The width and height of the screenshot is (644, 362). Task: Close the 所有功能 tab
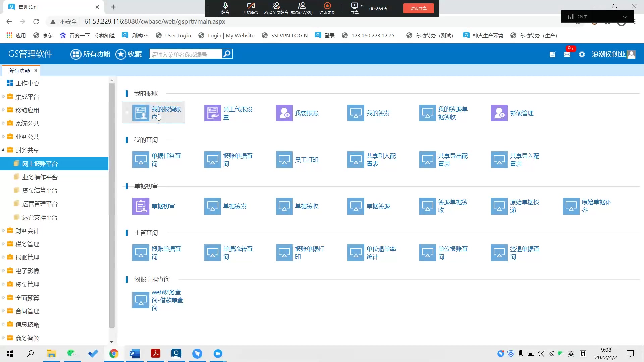pos(36,71)
